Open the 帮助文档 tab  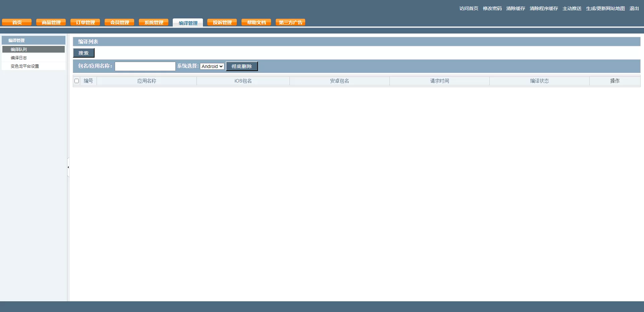pos(256,22)
